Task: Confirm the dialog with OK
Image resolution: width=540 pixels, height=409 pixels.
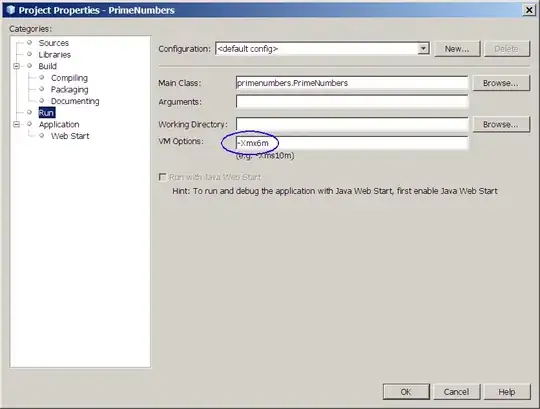Action: [406, 392]
